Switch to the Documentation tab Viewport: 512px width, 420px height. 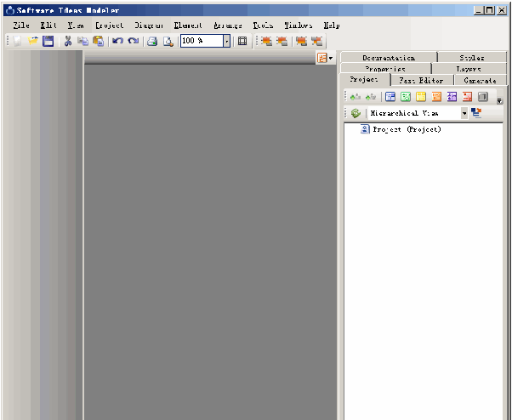coord(389,58)
